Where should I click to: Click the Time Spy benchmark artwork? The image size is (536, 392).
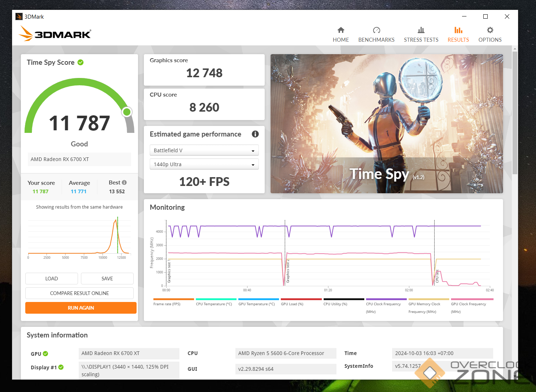(387, 124)
